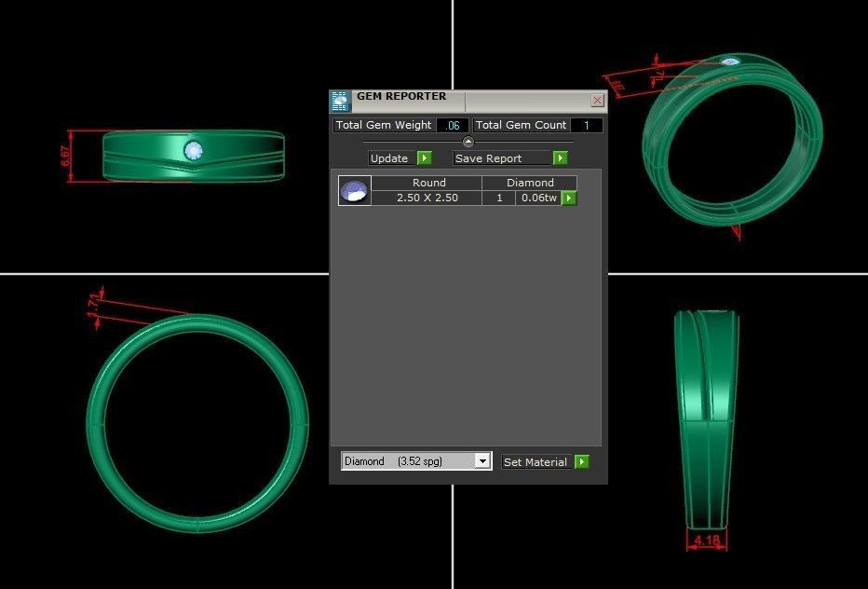This screenshot has height=589, width=868.
Task: Click the Total Gem Count value field
Action: coord(586,125)
